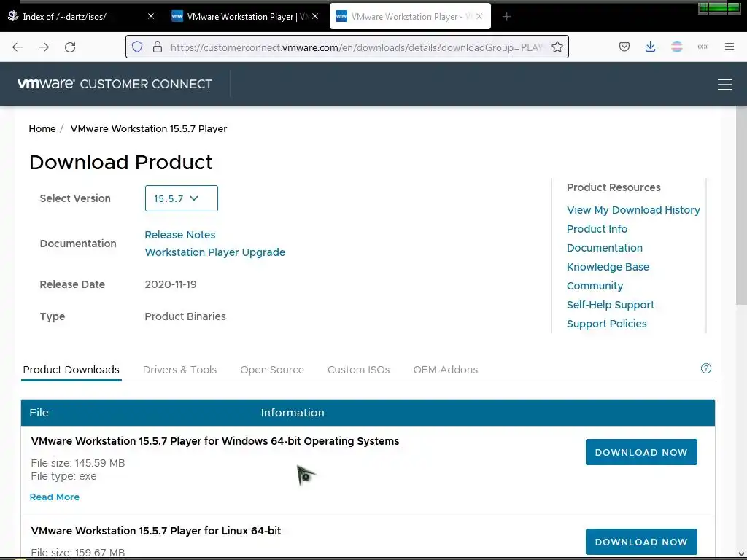Open the Support Policies link
The image size is (747, 560).
[606, 324]
